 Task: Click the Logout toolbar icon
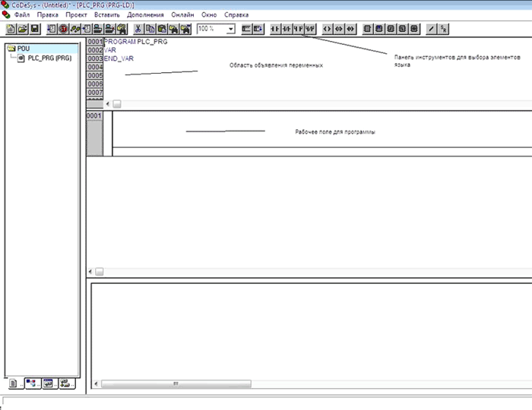click(109, 29)
